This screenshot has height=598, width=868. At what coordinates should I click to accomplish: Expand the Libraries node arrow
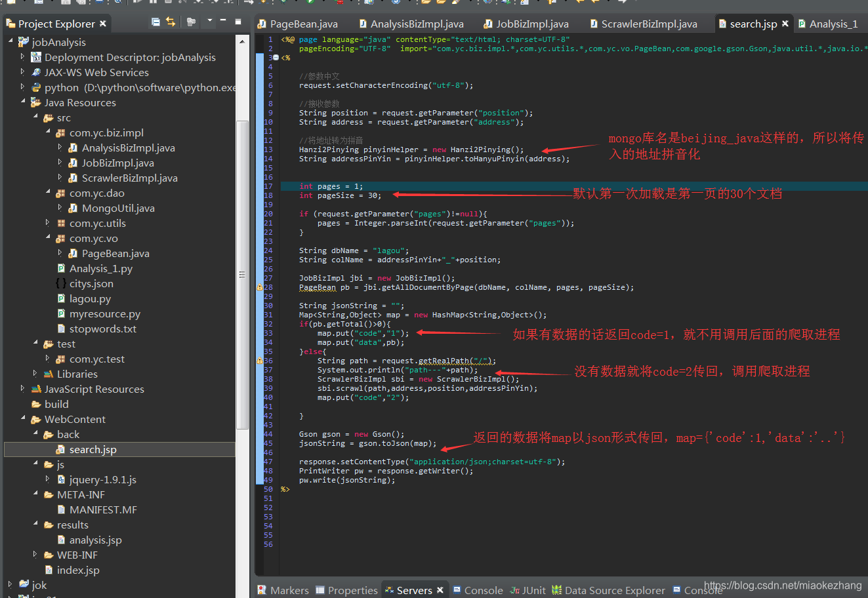point(35,374)
